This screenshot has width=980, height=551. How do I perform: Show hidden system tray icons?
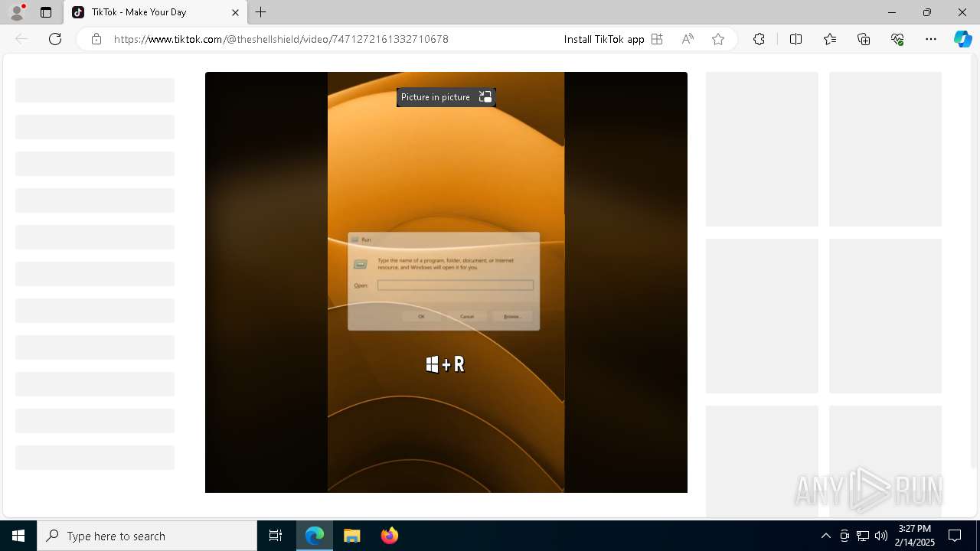tap(825, 536)
